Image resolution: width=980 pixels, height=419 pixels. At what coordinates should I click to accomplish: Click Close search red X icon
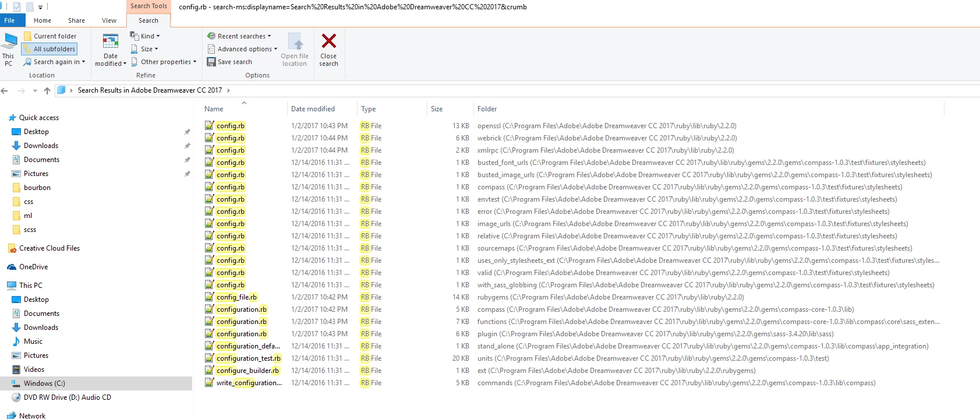[328, 41]
